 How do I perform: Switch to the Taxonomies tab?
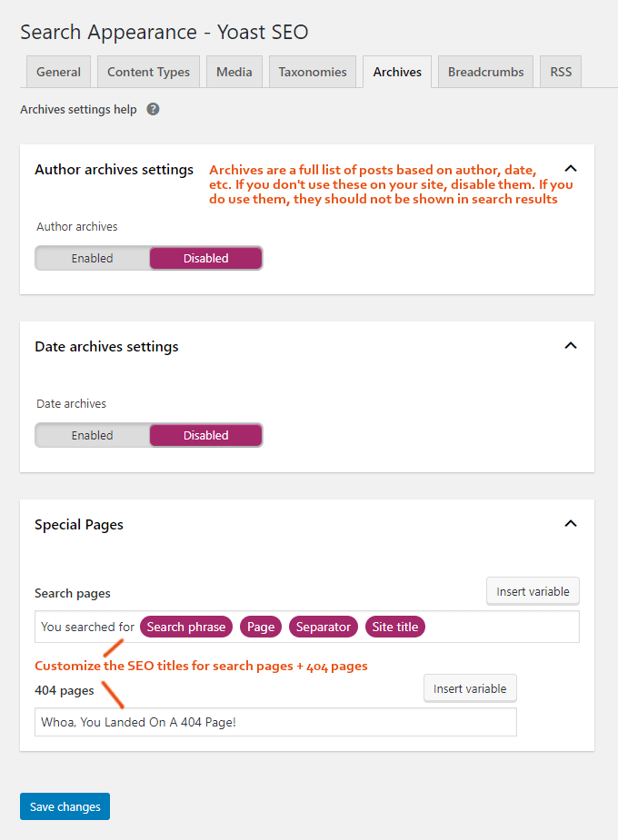coord(313,71)
